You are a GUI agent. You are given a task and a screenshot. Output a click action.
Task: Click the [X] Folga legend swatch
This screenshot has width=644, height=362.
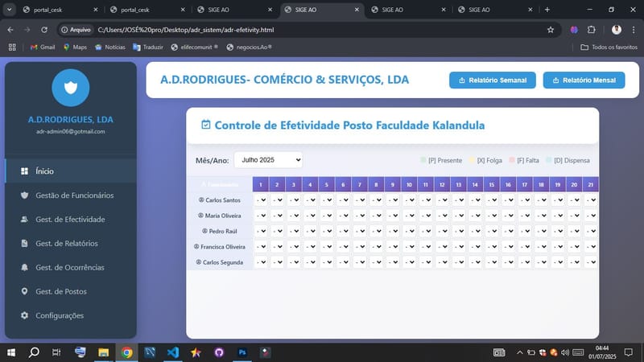coord(472,160)
